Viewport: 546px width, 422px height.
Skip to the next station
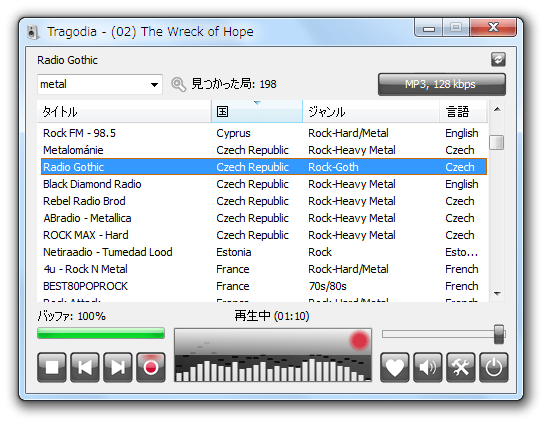click(x=118, y=368)
